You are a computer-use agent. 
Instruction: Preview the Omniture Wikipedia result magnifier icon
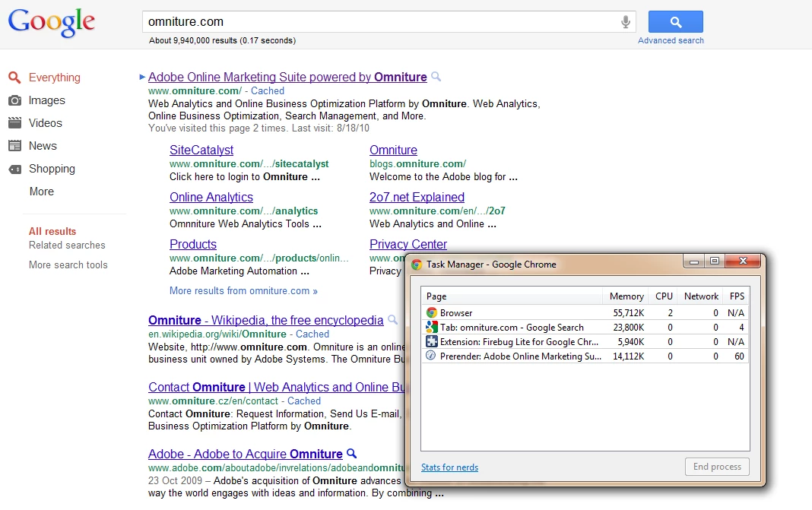coord(393,320)
